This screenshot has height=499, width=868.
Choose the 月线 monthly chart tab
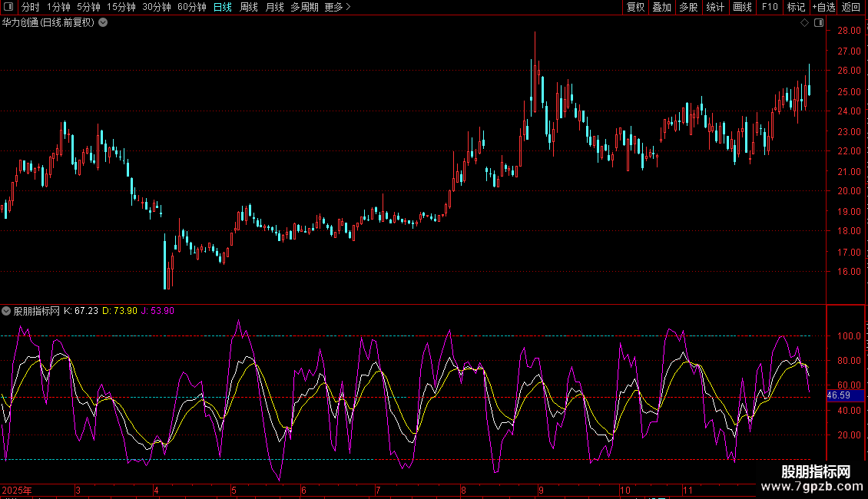click(x=274, y=7)
